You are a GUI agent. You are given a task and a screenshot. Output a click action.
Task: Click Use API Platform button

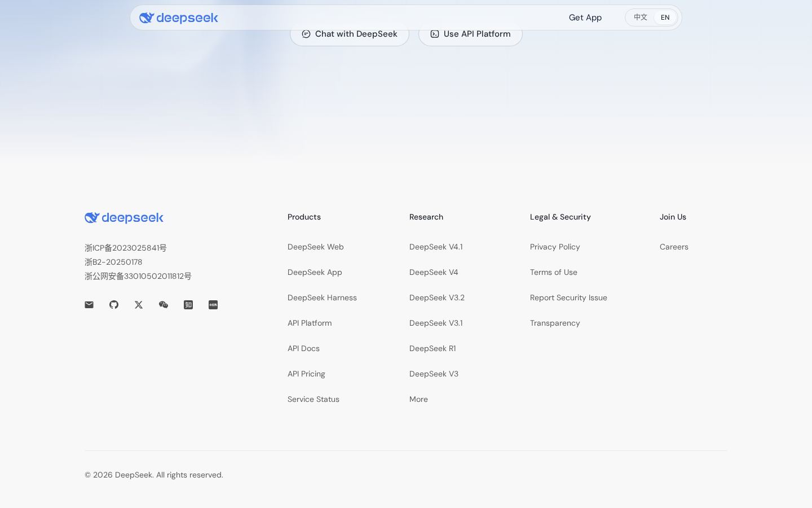click(470, 34)
